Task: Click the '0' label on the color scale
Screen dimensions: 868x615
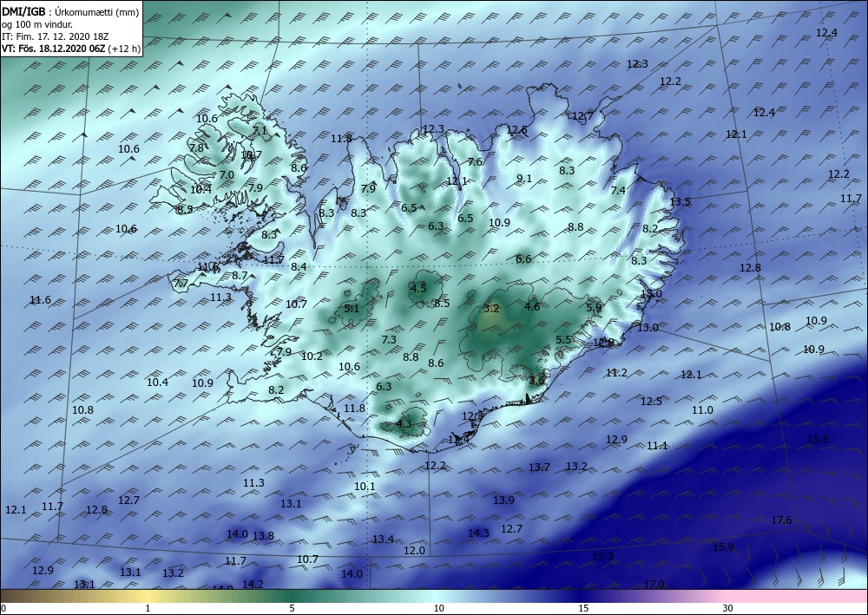Action: click(3, 609)
